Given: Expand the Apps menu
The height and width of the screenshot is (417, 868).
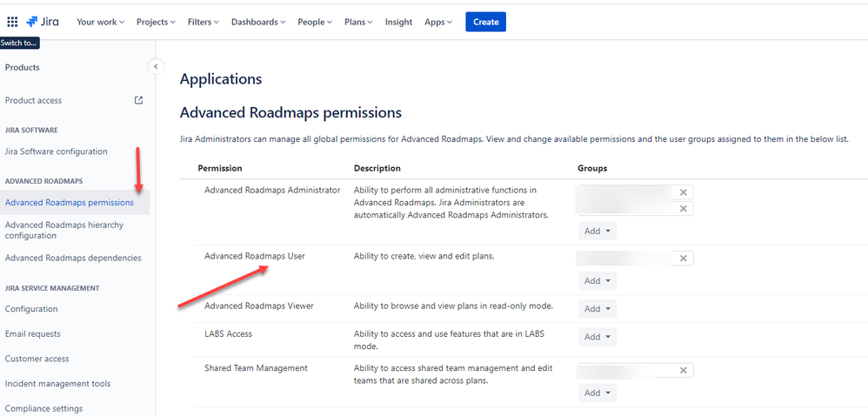Looking at the screenshot, I should (x=438, y=22).
